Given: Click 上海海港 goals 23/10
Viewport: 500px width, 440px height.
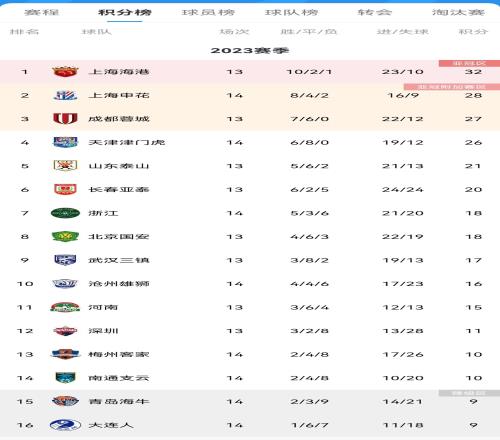Looking at the screenshot, I should coord(403,72).
